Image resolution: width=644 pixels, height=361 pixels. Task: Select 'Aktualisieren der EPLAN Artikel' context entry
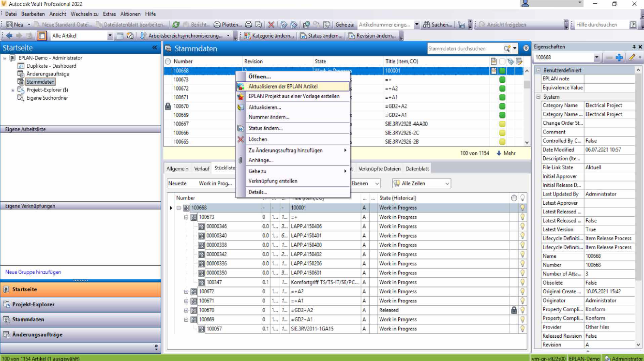(x=292, y=86)
